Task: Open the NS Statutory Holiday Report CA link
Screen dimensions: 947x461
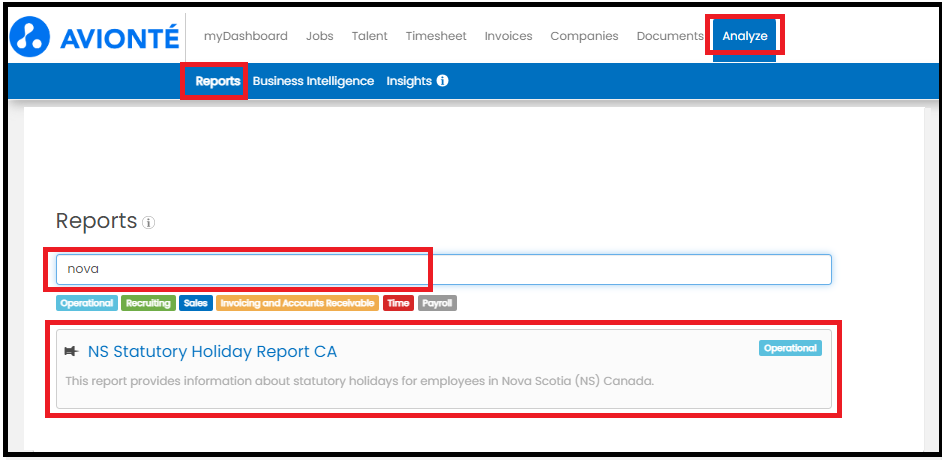Action: [x=213, y=351]
